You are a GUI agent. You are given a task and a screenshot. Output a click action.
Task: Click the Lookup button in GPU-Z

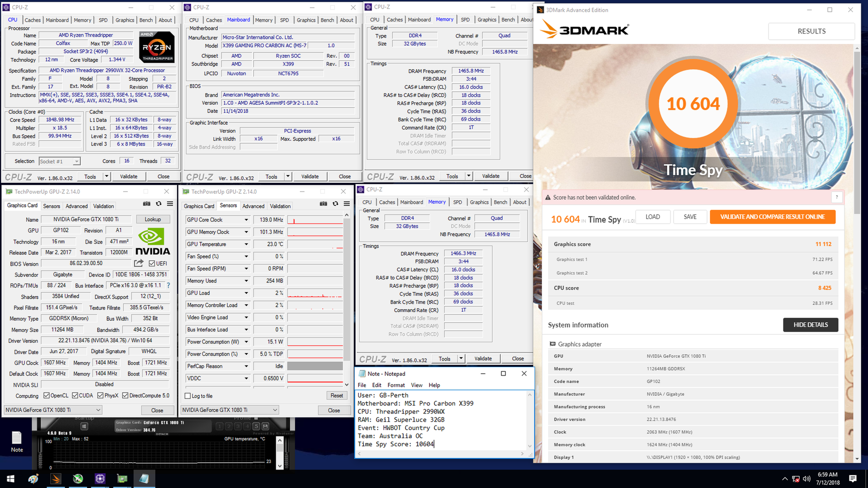point(153,219)
